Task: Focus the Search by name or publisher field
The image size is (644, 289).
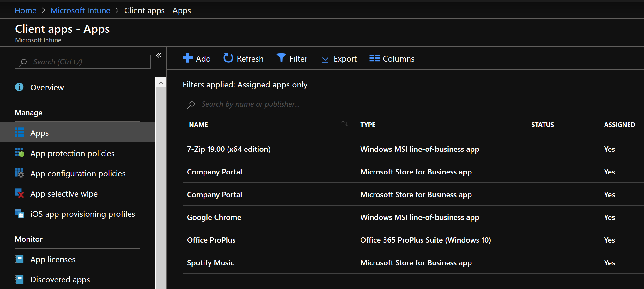Action: pyautogui.click(x=413, y=104)
